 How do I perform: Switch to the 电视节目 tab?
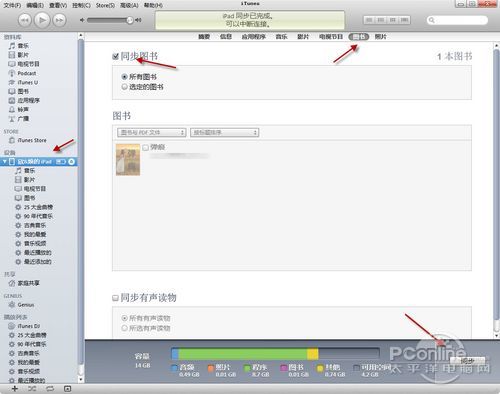[x=331, y=37]
